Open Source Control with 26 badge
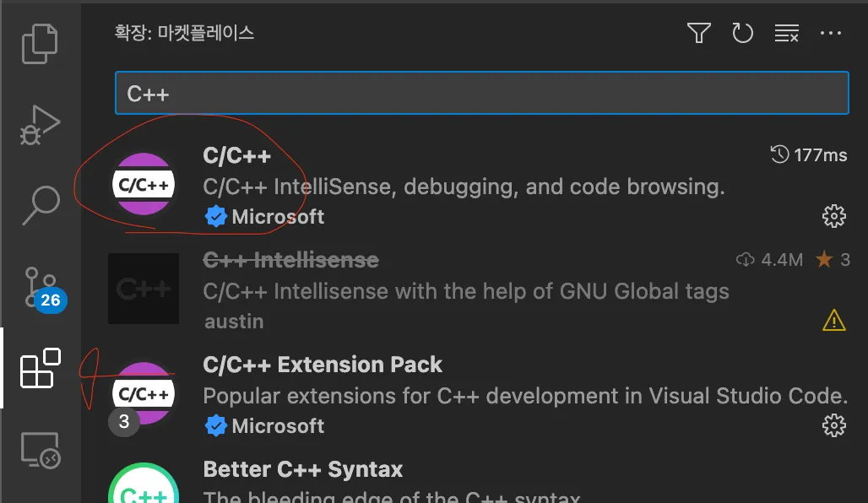 [x=40, y=287]
